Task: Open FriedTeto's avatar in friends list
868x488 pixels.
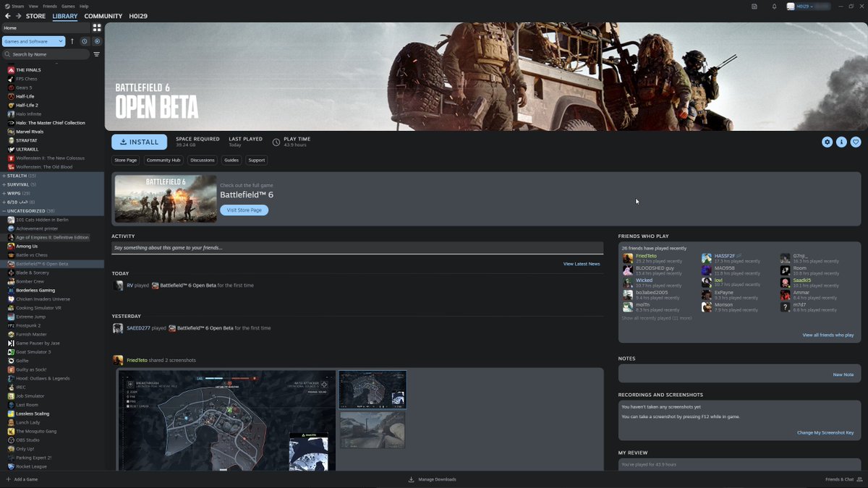Action: tap(628, 258)
